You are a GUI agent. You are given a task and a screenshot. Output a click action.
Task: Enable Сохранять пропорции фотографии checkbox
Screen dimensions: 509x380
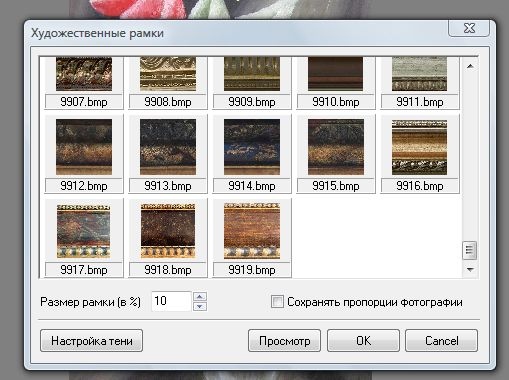(x=277, y=302)
